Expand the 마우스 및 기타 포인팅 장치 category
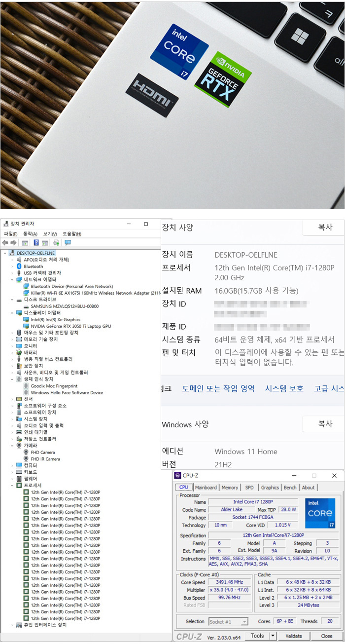 (12, 333)
